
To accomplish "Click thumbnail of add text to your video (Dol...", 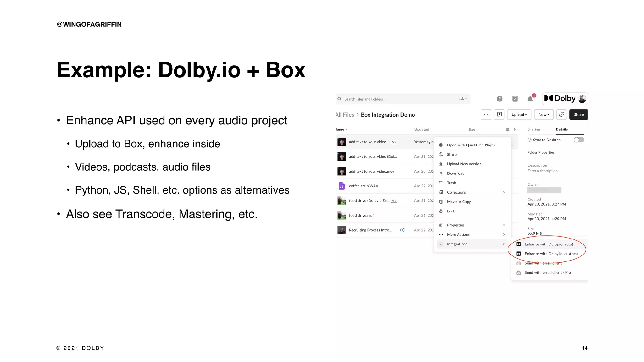I will point(341,156).
